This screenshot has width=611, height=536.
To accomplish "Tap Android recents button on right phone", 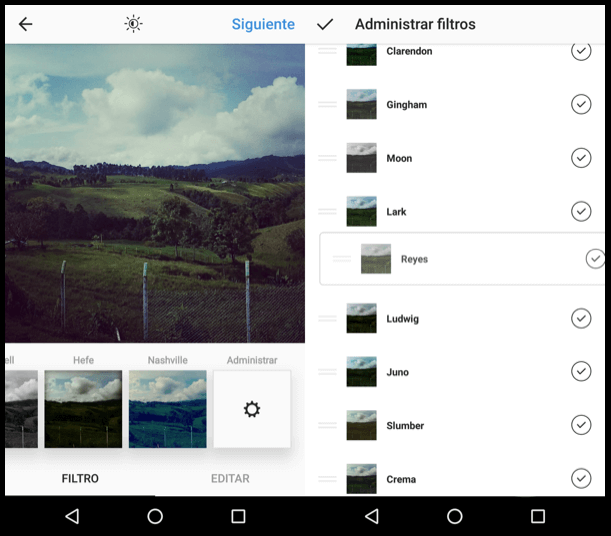I will (538, 516).
